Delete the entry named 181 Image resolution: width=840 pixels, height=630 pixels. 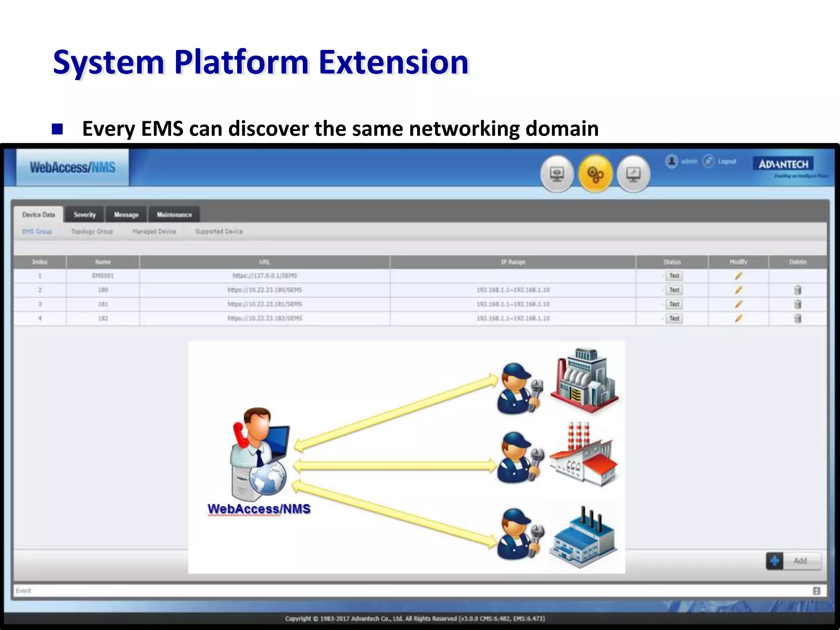(797, 304)
